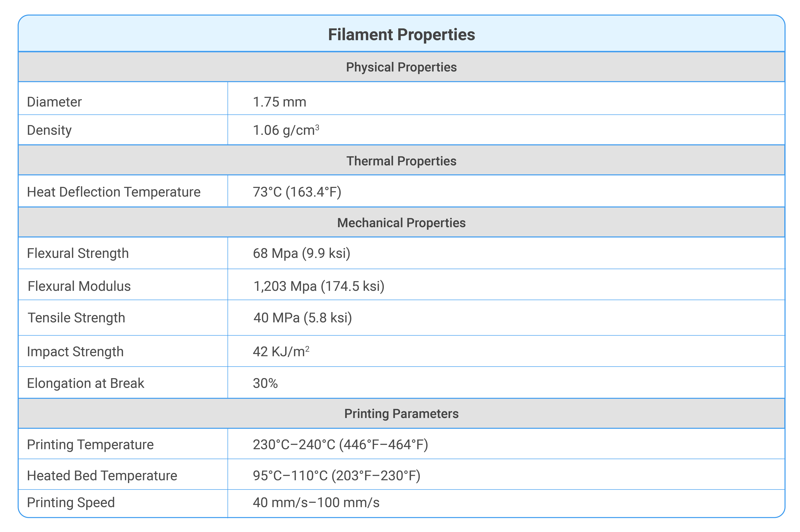Select the Printing Temperature label
800x532 pixels.
(x=90, y=445)
